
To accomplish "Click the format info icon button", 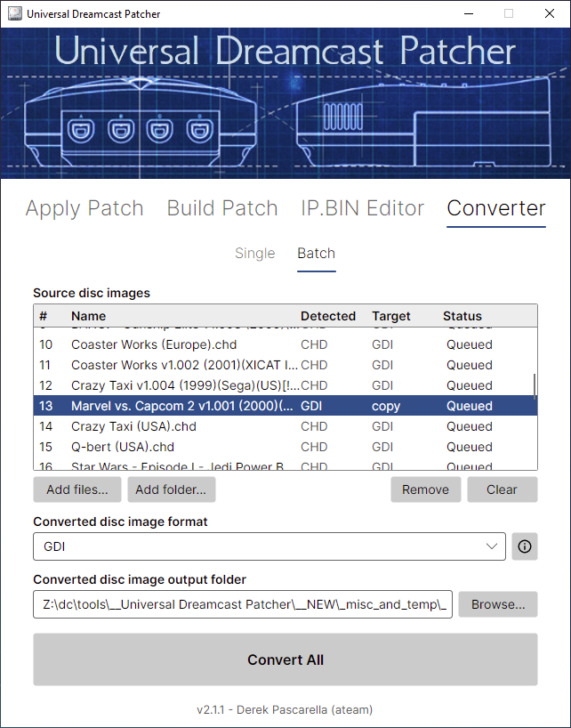I will pos(524,546).
